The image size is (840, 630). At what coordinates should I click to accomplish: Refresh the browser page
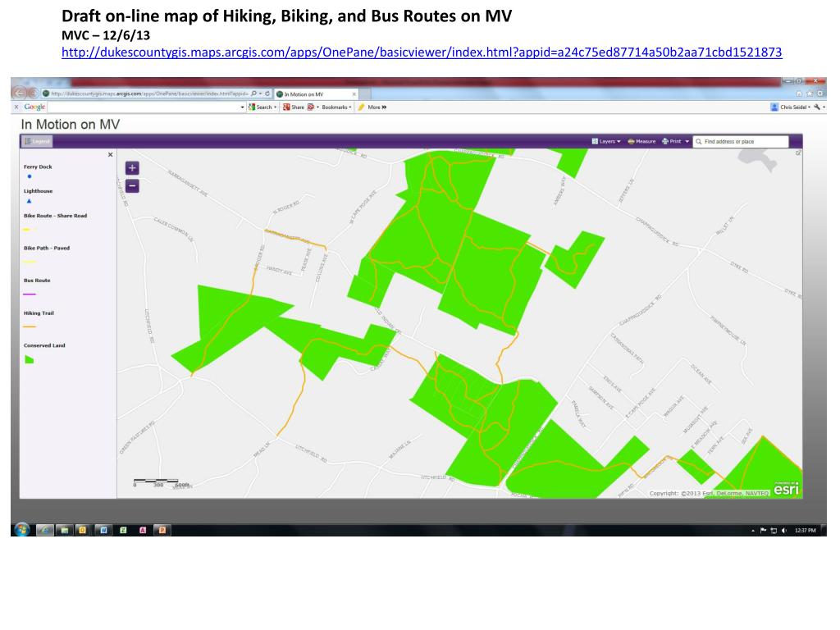pos(267,94)
